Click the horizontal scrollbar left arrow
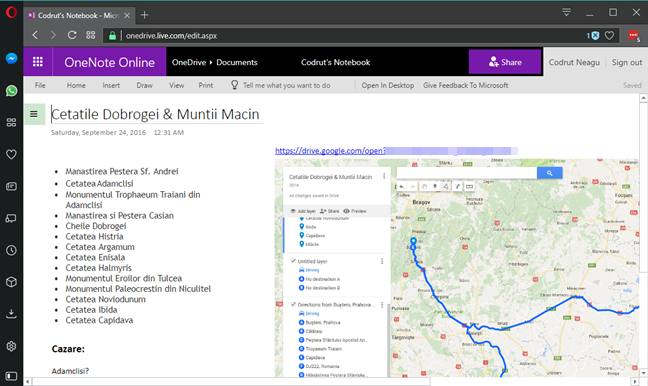 (28, 381)
